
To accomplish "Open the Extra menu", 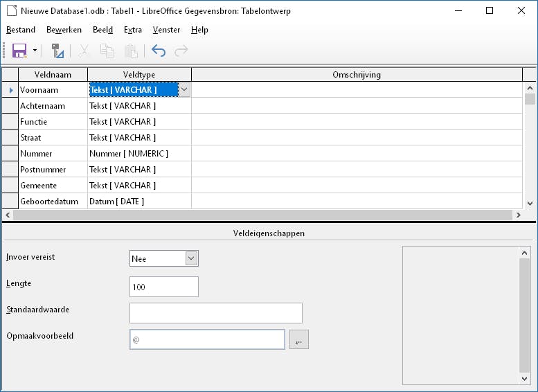I will (133, 30).
